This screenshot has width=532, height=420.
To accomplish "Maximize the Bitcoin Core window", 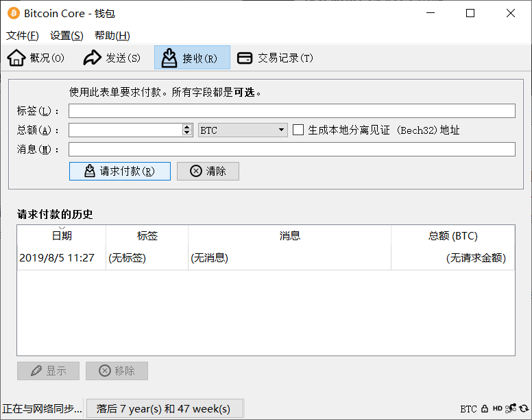I will [x=470, y=13].
